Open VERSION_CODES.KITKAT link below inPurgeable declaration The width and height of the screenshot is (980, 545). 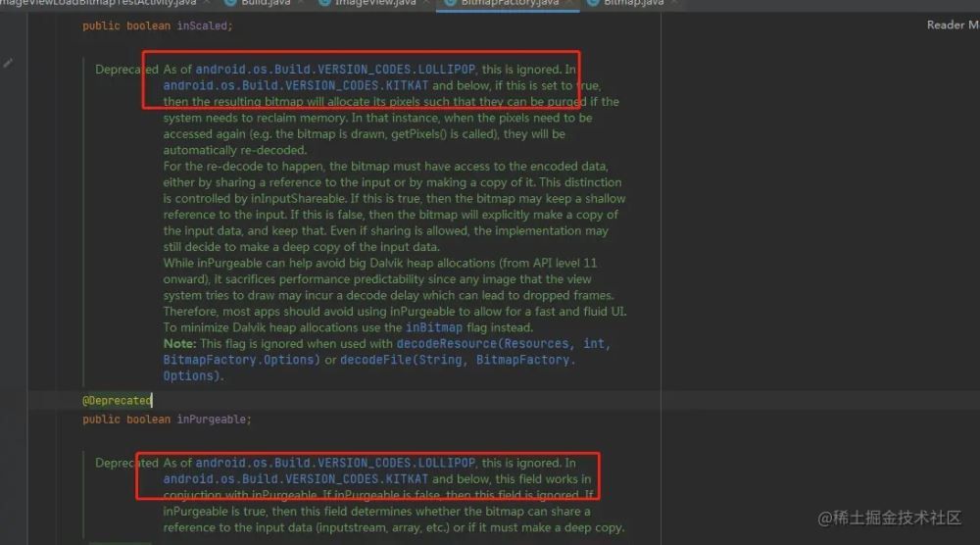click(x=296, y=479)
